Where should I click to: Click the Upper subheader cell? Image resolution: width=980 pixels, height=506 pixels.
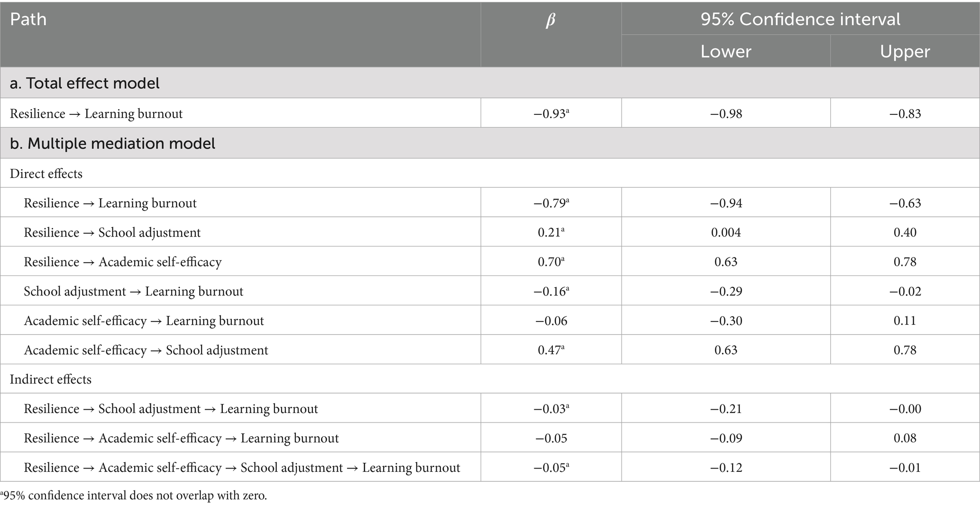coord(905,51)
